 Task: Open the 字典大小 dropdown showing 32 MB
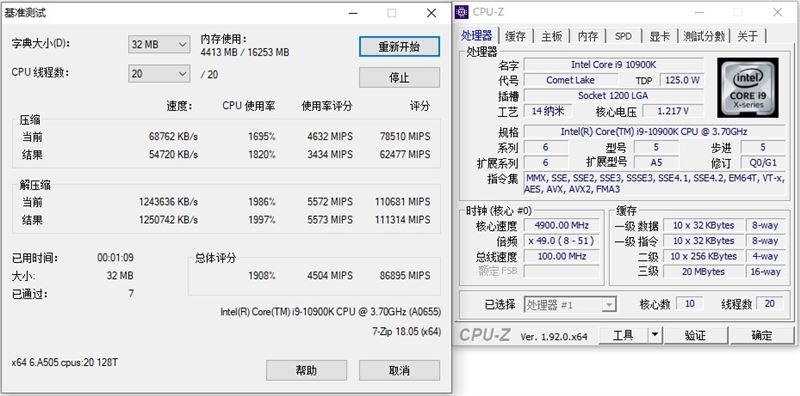159,44
